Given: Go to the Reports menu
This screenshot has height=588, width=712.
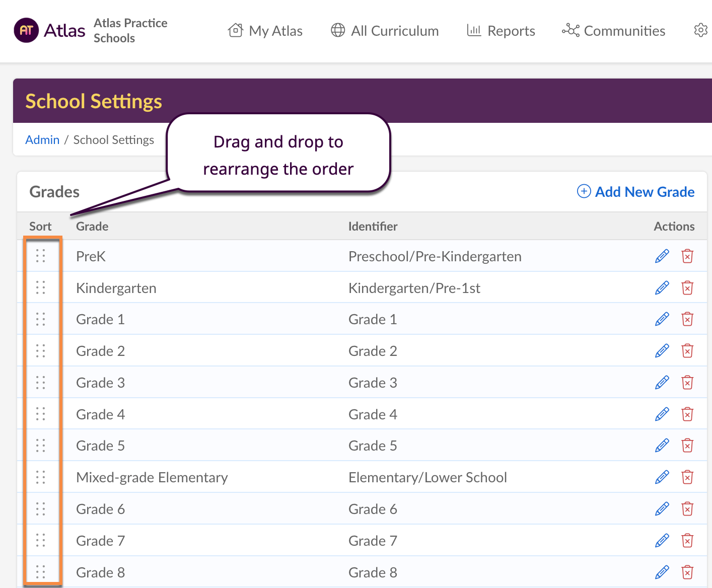Looking at the screenshot, I should [x=501, y=31].
